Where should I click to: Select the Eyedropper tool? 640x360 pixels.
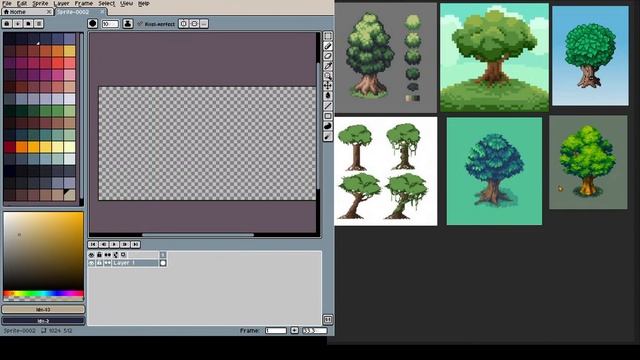(x=328, y=66)
